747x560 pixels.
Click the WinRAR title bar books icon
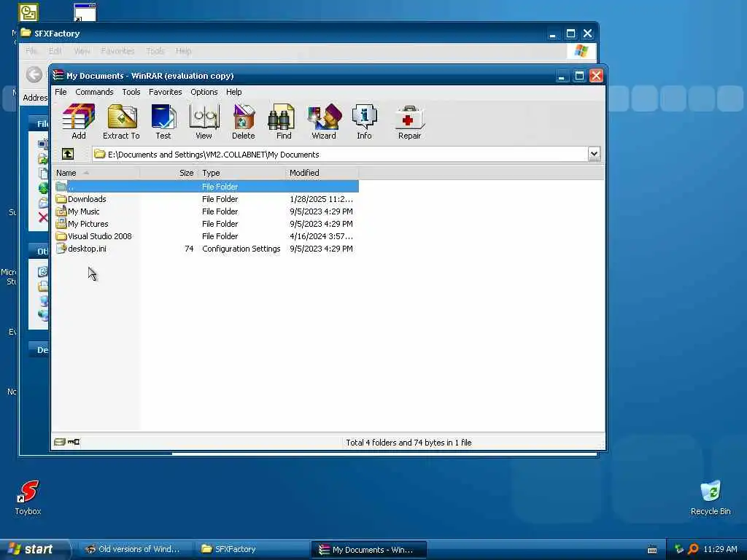[x=58, y=75]
